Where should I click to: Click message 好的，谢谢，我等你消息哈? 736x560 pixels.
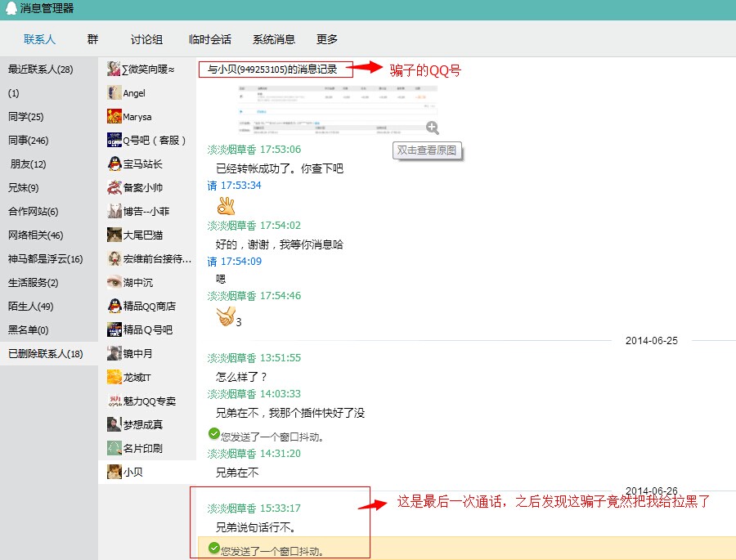point(280,244)
